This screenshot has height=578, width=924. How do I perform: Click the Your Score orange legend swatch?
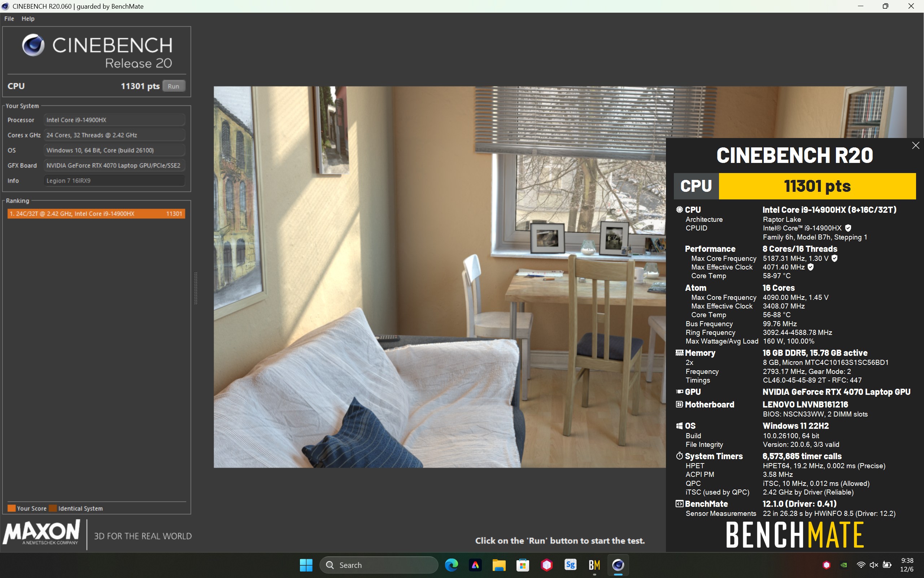(x=12, y=508)
